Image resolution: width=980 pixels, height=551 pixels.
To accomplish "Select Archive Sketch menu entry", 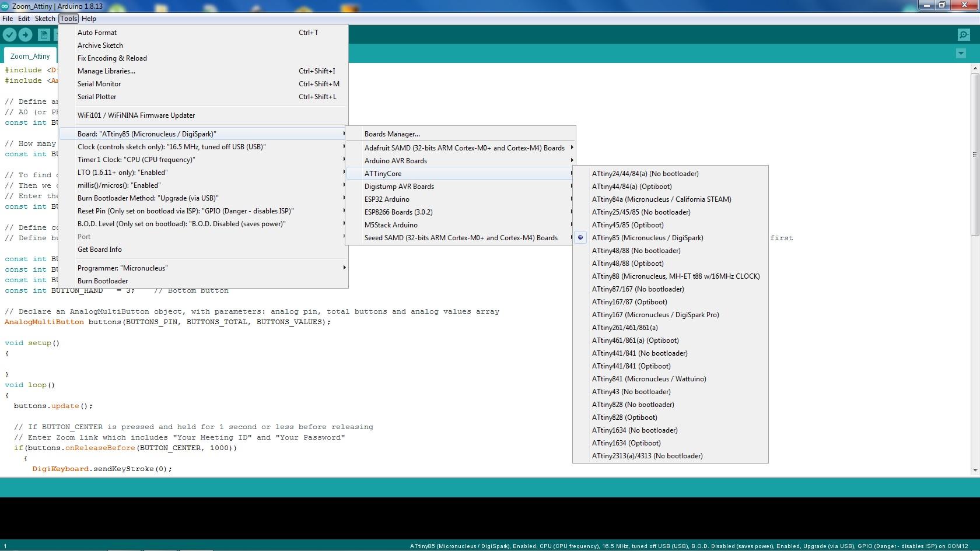I will 204,45.
